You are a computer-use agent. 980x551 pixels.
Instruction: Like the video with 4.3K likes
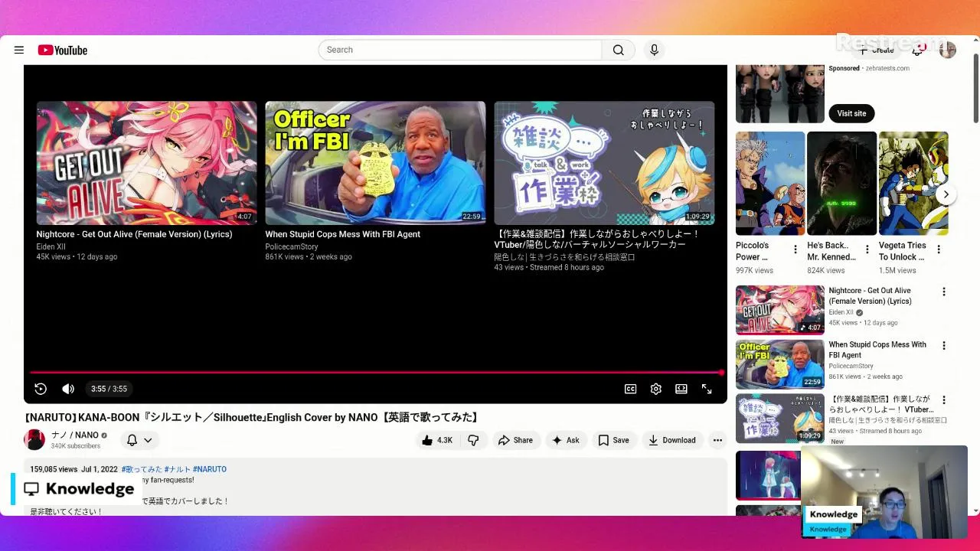pos(437,440)
